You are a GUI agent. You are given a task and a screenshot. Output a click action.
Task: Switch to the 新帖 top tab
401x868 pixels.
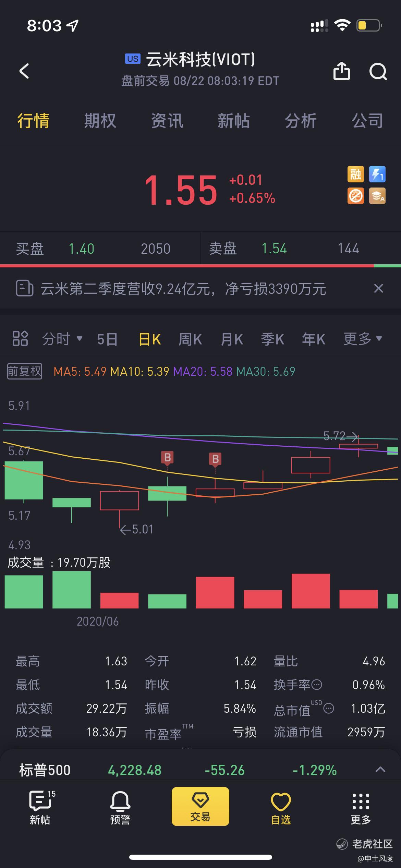(x=234, y=121)
